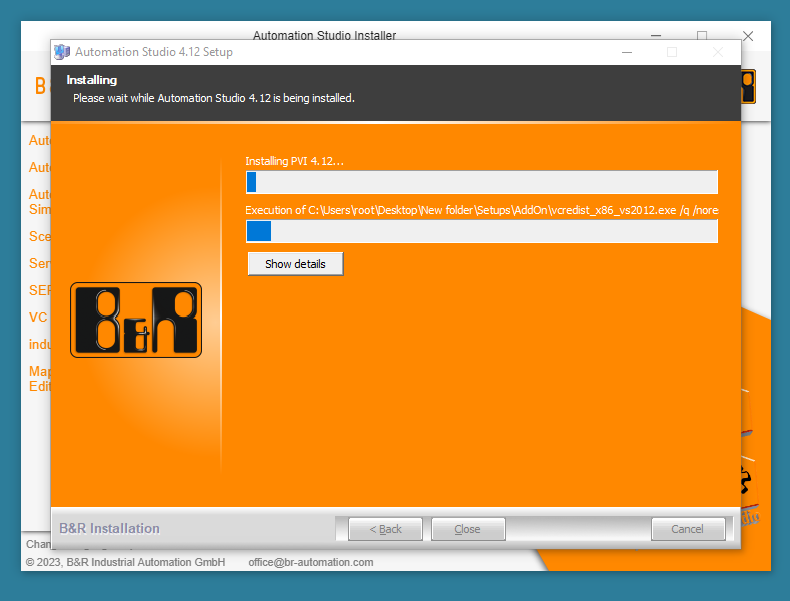Click Automation Studio Installer window title
Screen dimensions: 790x601
(324, 35)
